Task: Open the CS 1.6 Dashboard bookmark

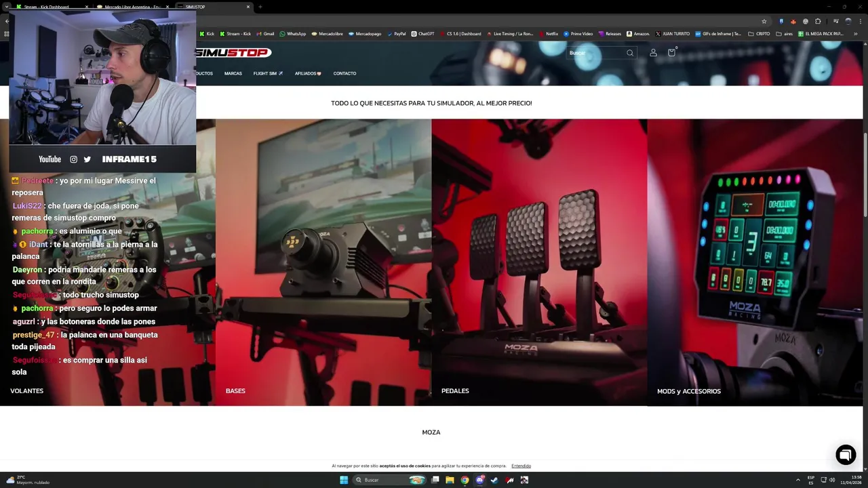Action: 460,33
